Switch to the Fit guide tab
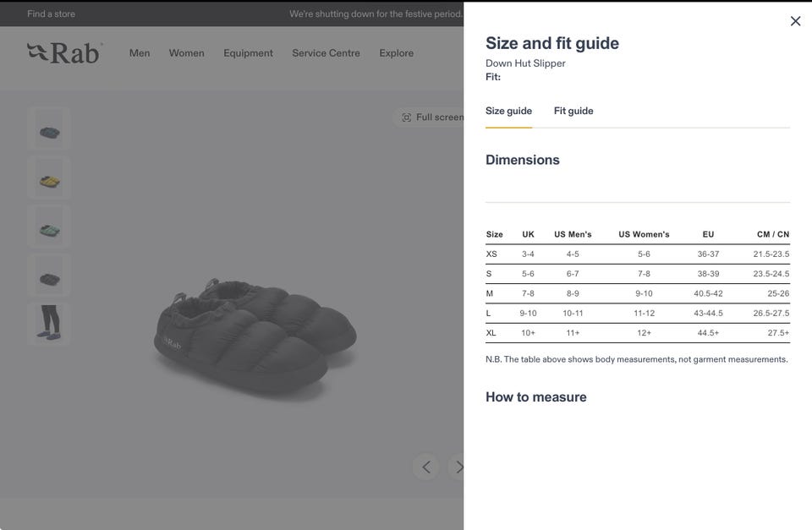812x530 pixels. pos(573,111)
